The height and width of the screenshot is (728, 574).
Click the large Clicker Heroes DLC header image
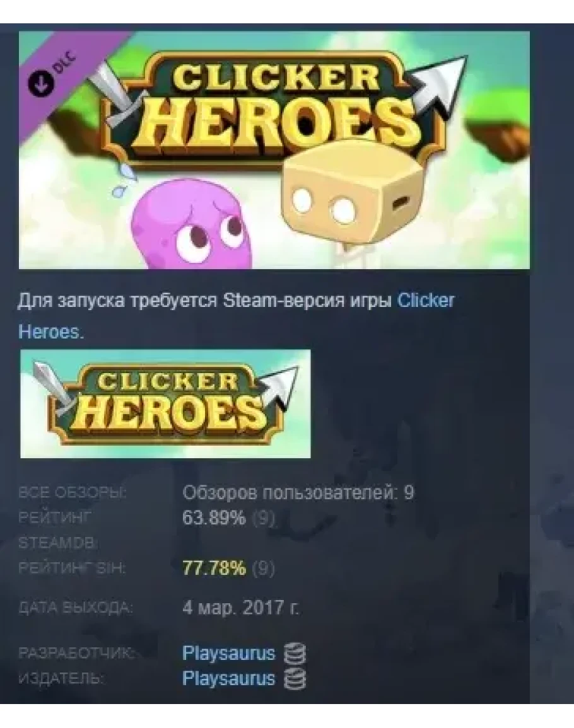point(274,150)
